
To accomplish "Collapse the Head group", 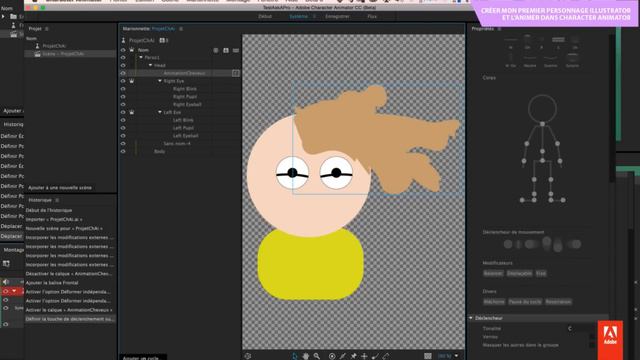I will pos(150,65).
